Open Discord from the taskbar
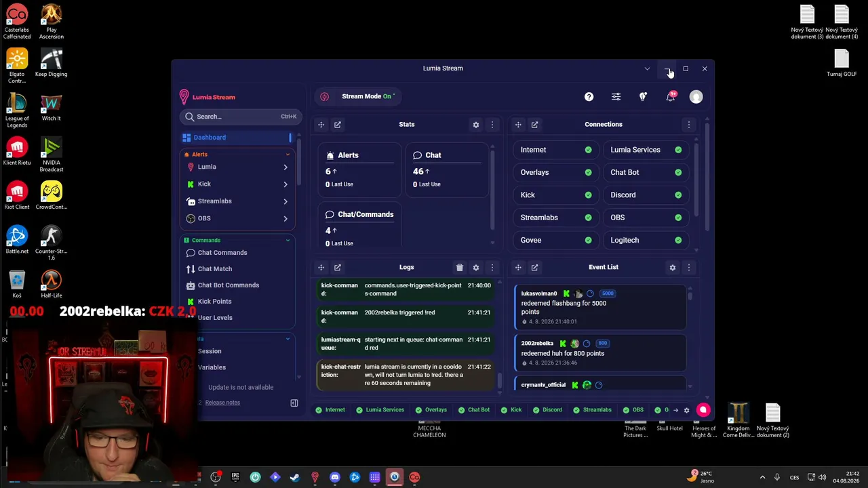 click(334, 477)
